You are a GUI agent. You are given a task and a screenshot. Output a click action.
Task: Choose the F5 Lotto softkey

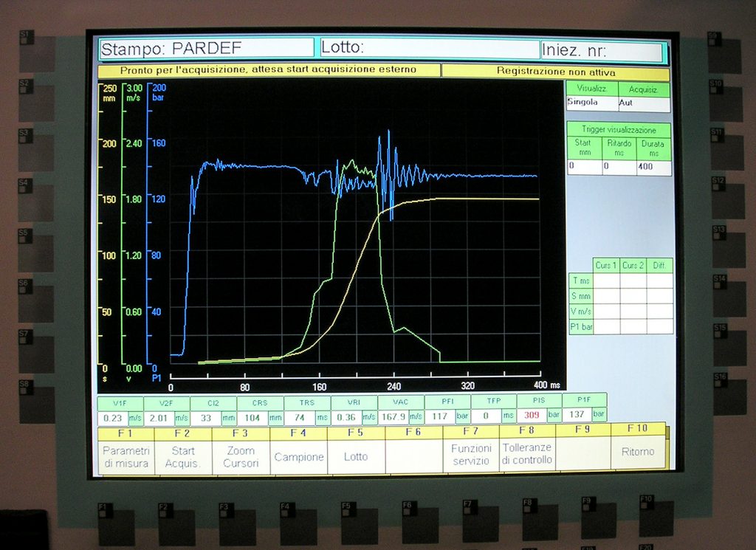(356, 456)
